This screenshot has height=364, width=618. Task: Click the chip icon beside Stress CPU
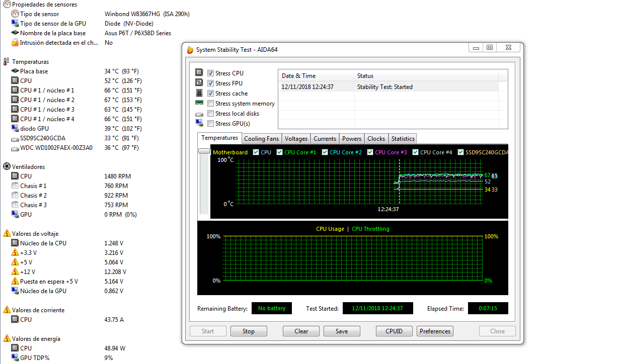[x=199, y=73]
